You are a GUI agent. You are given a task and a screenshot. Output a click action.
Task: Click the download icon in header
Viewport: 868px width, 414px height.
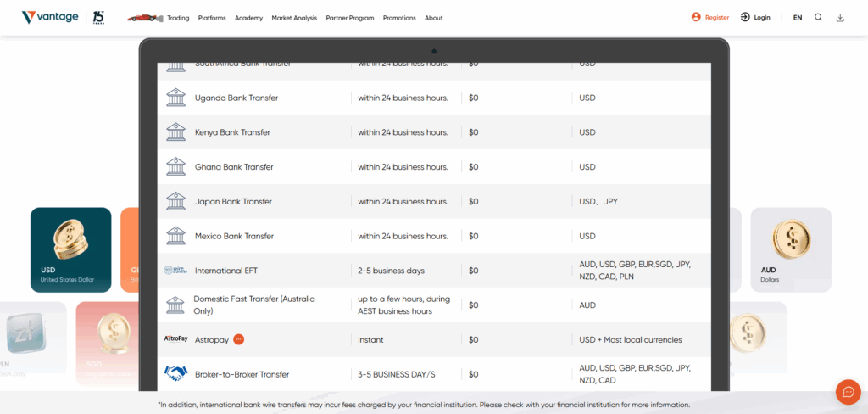coord(840,18)
